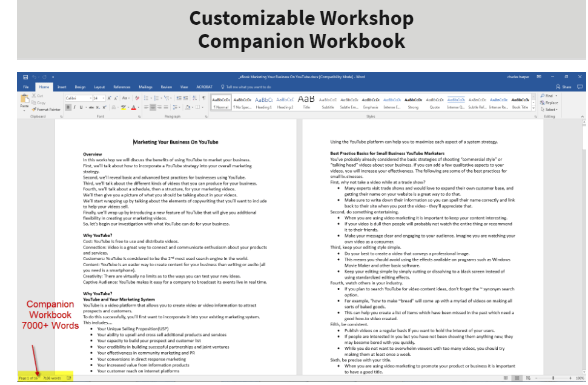Click the zoom slider in the status bar
This screenshot has width=588, height=385.
click(x=553, y=378)
